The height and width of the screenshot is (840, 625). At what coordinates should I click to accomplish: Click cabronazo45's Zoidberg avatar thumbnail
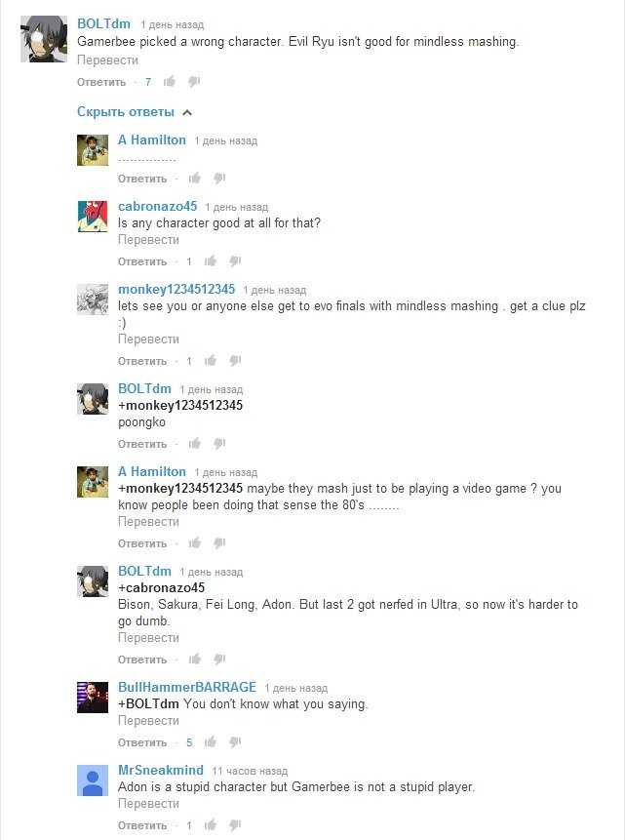point(93,217)
